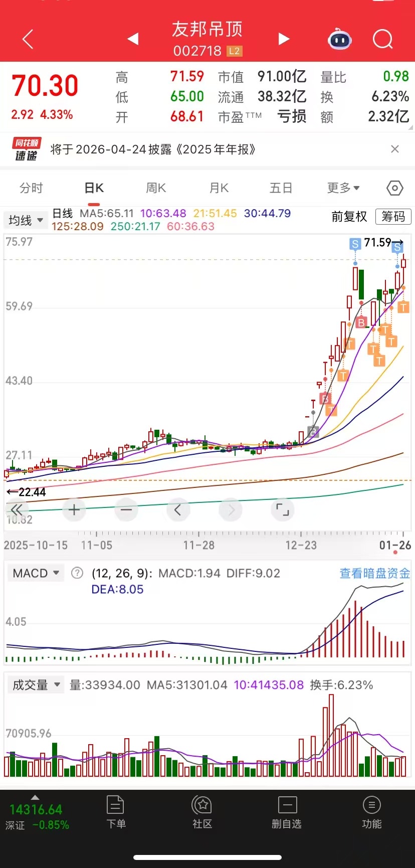Screen dimensions: 415x868
Task: Tap the stock code 002718
Action: (x=197, y=51)
